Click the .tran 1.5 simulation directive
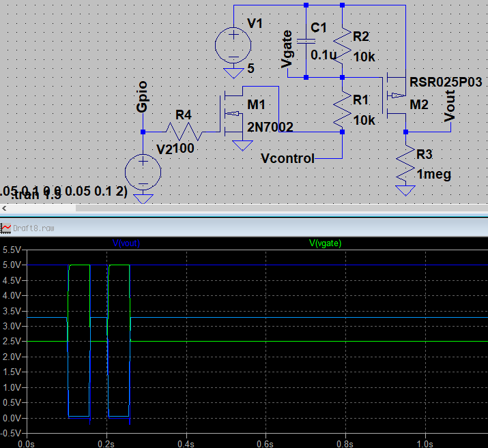This screenshot has height=448, width=488. tap(61, 196)
